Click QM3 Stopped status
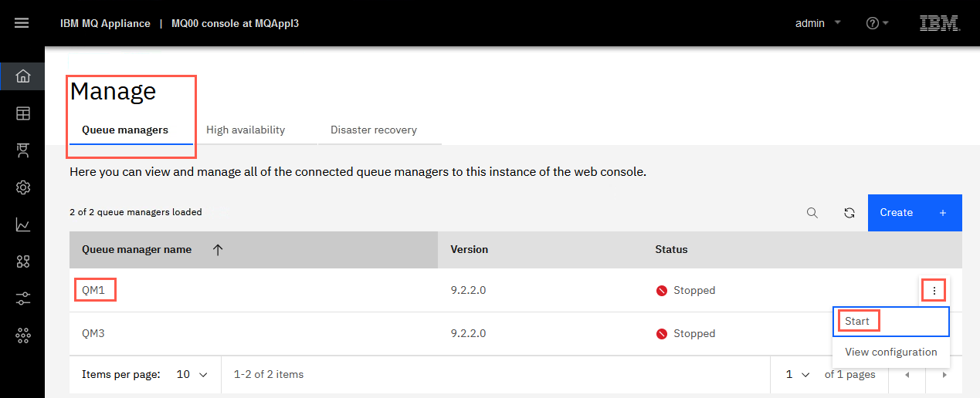 (686, 334)
